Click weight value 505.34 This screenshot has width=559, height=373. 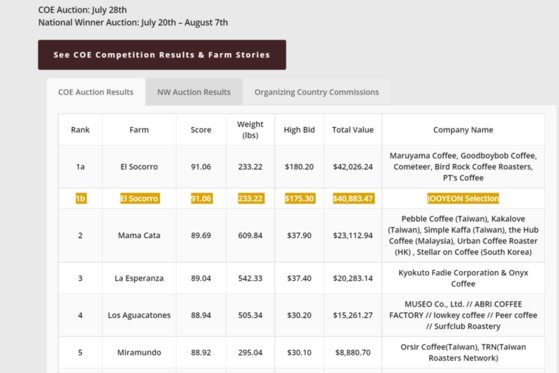pos(250,315)
